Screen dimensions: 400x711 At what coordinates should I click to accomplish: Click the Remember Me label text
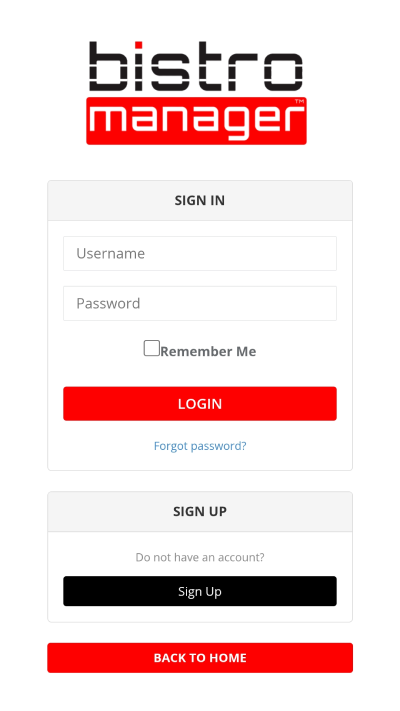click(x=208, y=351)
